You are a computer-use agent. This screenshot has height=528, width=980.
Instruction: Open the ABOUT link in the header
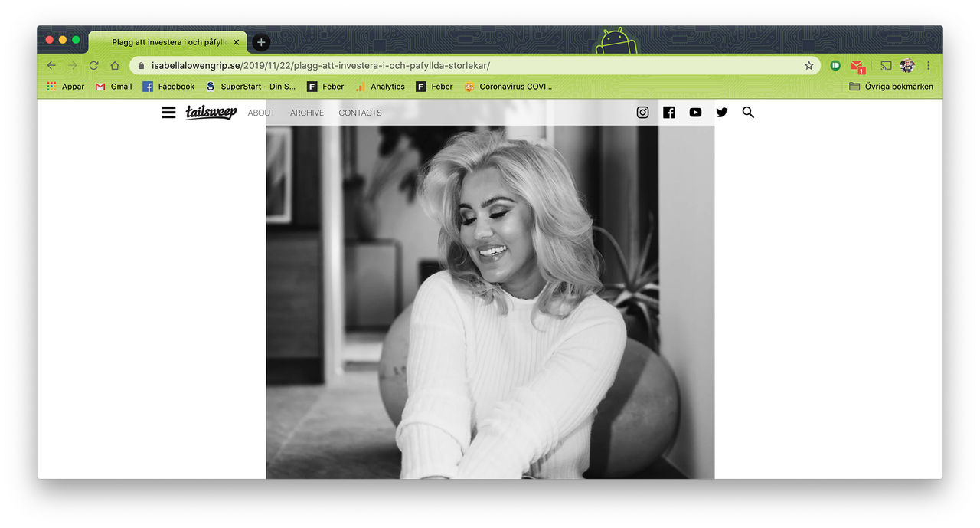tap(261, 113)
